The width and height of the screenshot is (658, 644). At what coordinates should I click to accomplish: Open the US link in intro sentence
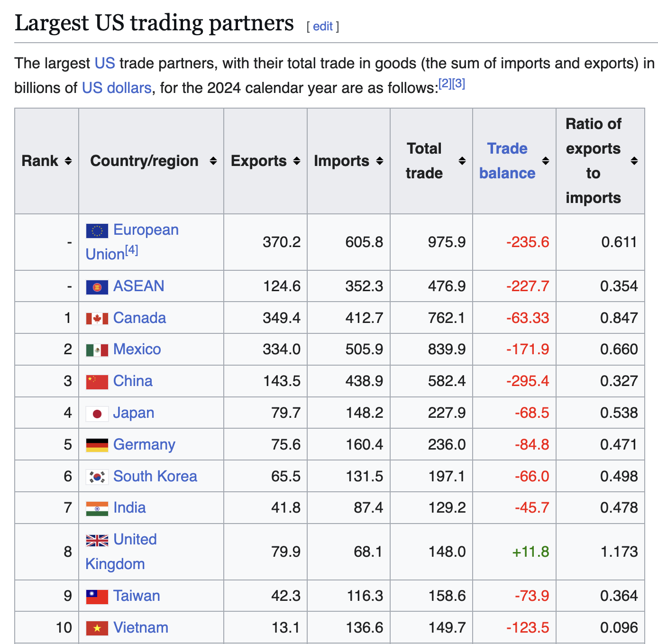tap(105, 63)
